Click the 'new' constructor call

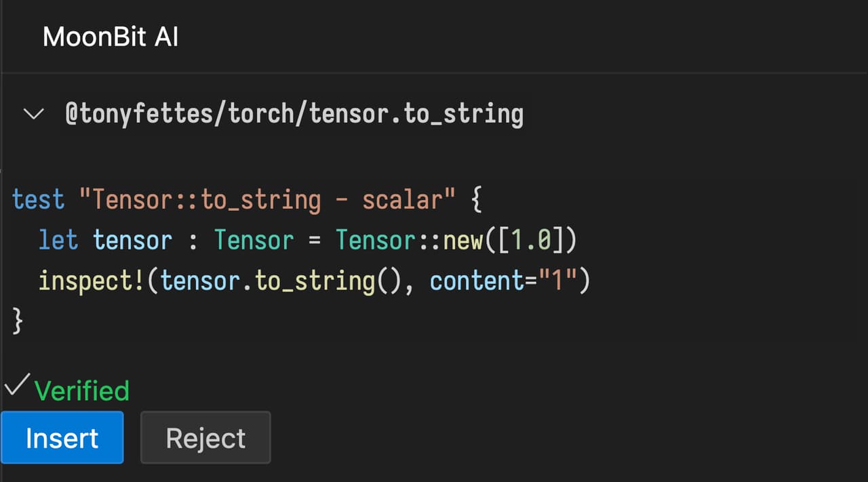pyautogui.click(x=463, y=240)
